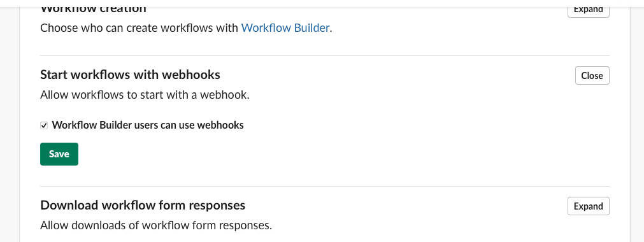Screen dimensions: 644x242
Task: Uncheck Workflow Builder users can use webhooks
Action: coord(44,125)
